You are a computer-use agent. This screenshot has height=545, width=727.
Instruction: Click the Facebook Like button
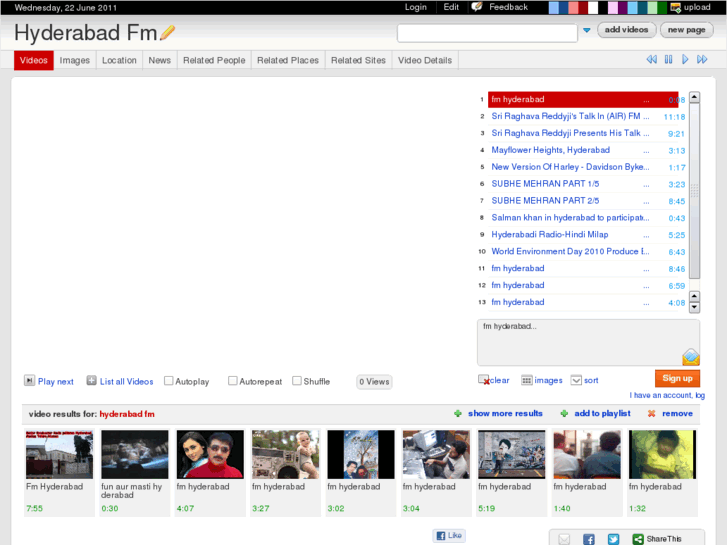click(449, 535)
